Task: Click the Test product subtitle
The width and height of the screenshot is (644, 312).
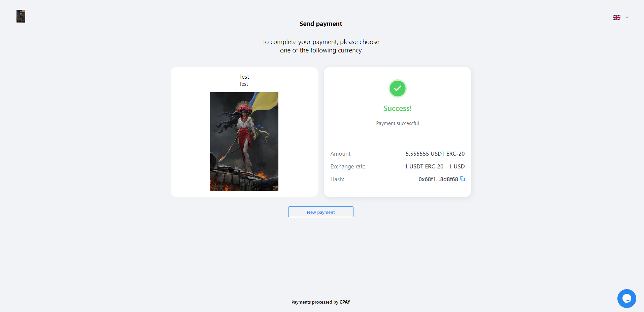Action: click(244, 84)
